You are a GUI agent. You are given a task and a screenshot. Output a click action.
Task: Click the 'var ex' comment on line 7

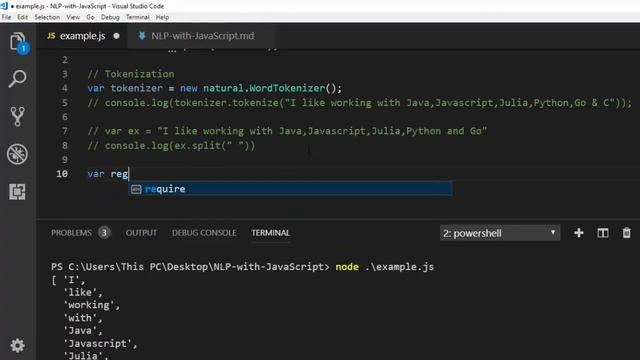coord(287,131)
